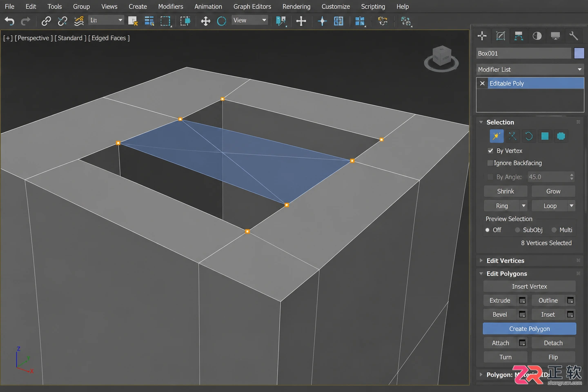
Task: Toggle the By Angle checkbox
Action: [490, 177]
